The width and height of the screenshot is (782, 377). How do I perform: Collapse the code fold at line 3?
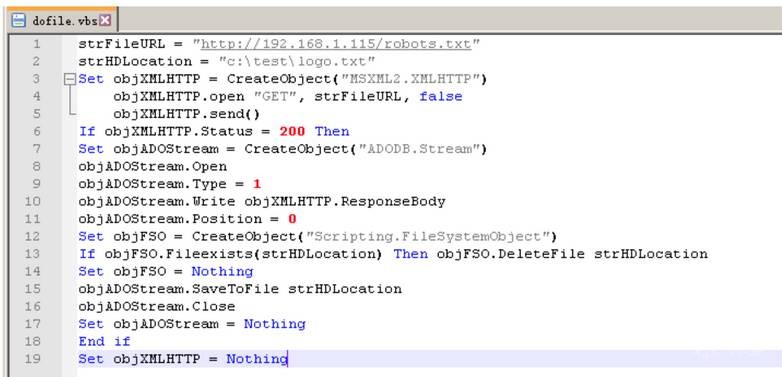[70, 79]
